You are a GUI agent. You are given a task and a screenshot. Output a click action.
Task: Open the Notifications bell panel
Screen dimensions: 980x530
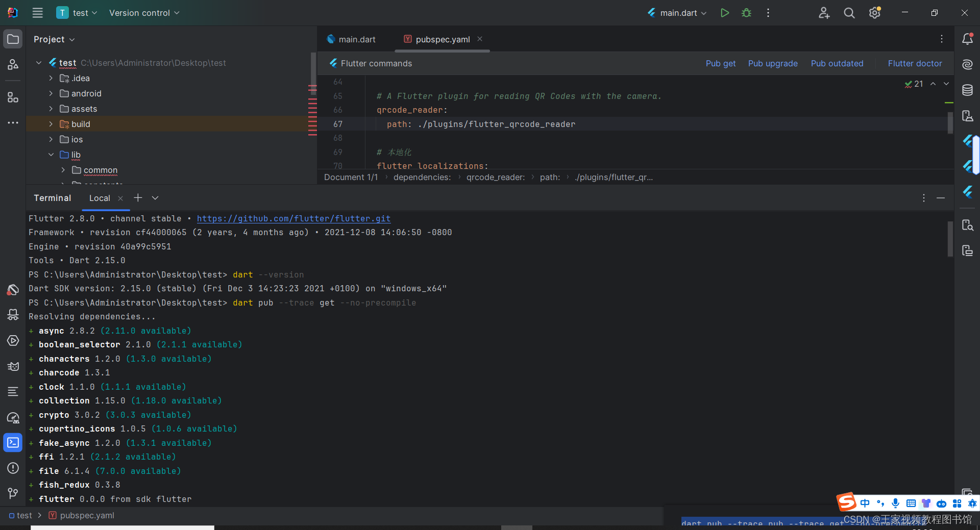(x=967, y=38)
